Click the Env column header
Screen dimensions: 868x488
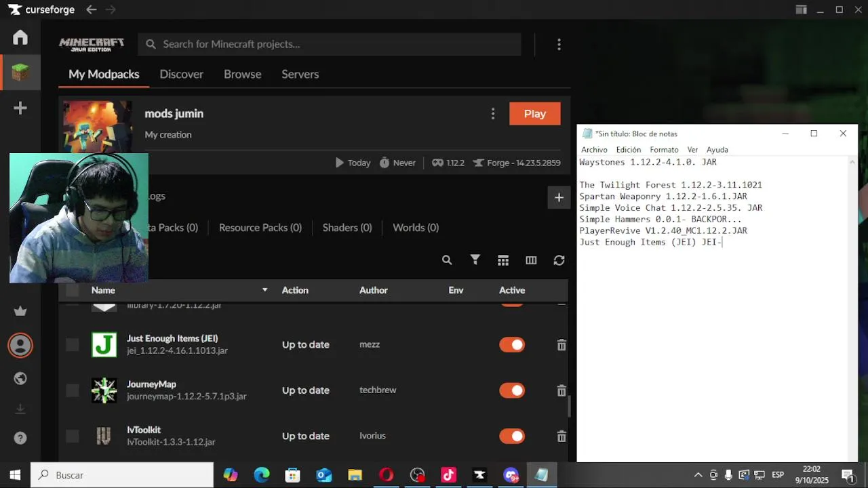tap(456, 290)
